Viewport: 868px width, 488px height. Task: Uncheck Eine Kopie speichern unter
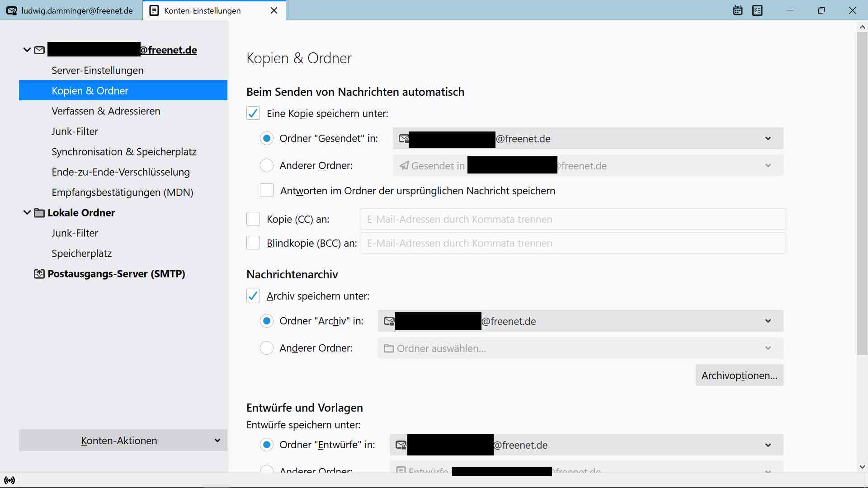click(x=253, y=113)
